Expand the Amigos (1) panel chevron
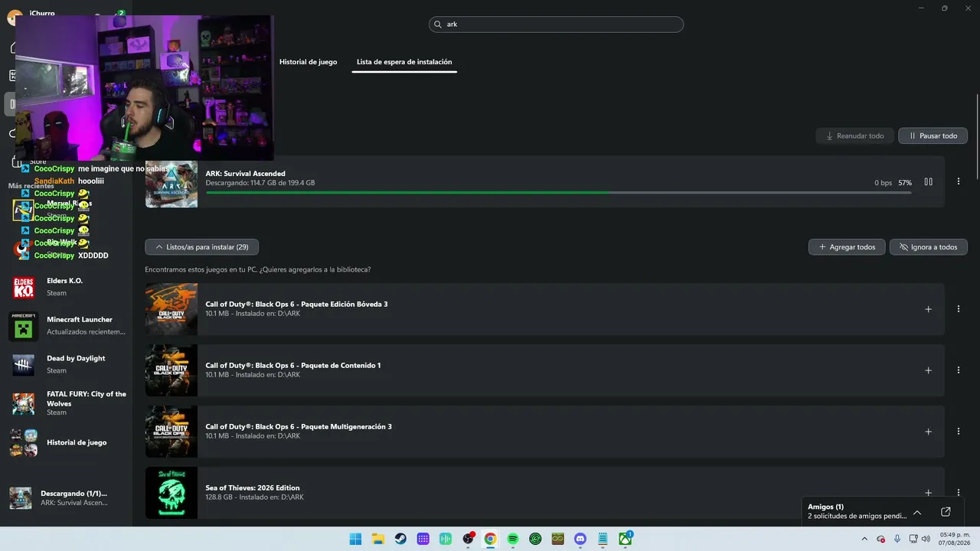 [917, 512]
